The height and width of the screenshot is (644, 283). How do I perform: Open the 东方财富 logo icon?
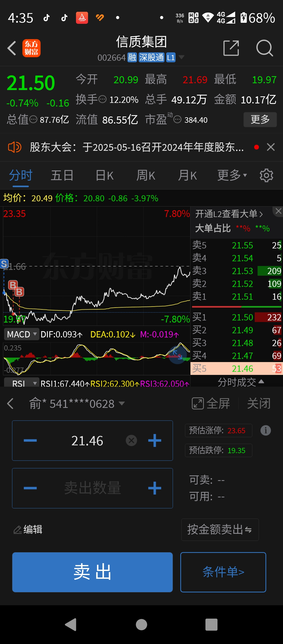point(31,48)
